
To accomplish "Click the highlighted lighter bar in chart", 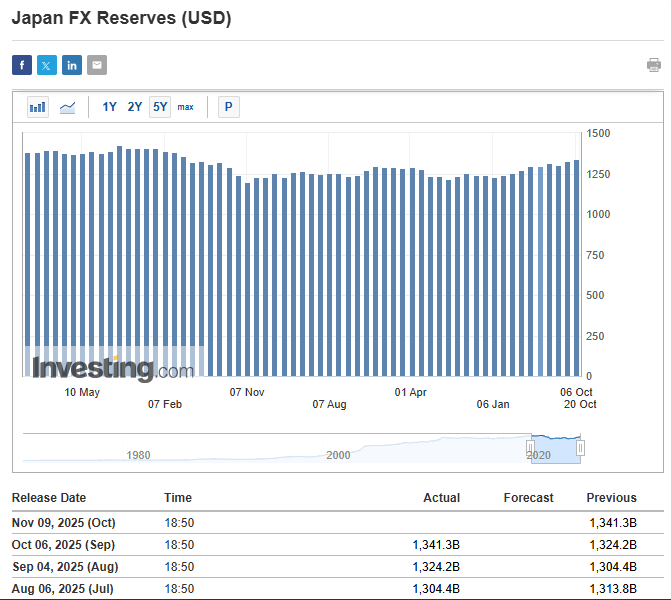I will pos(540,270).
